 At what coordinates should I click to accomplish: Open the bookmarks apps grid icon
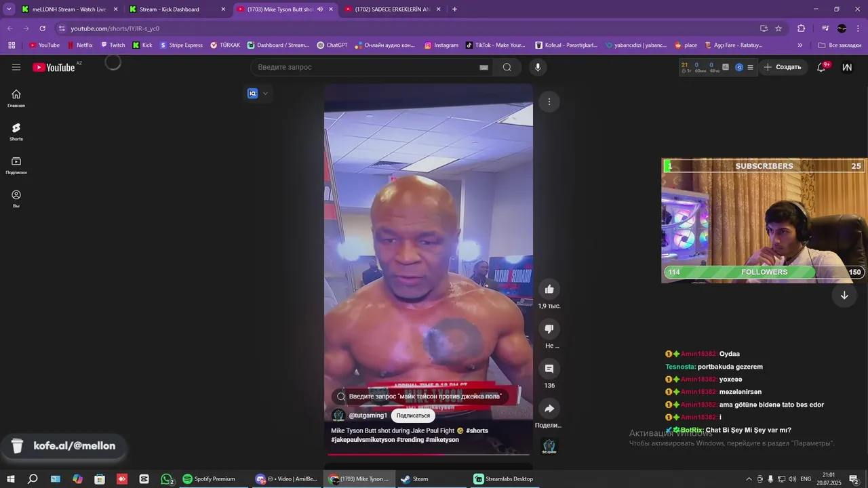pyautogui.click(x=12, y=45)
